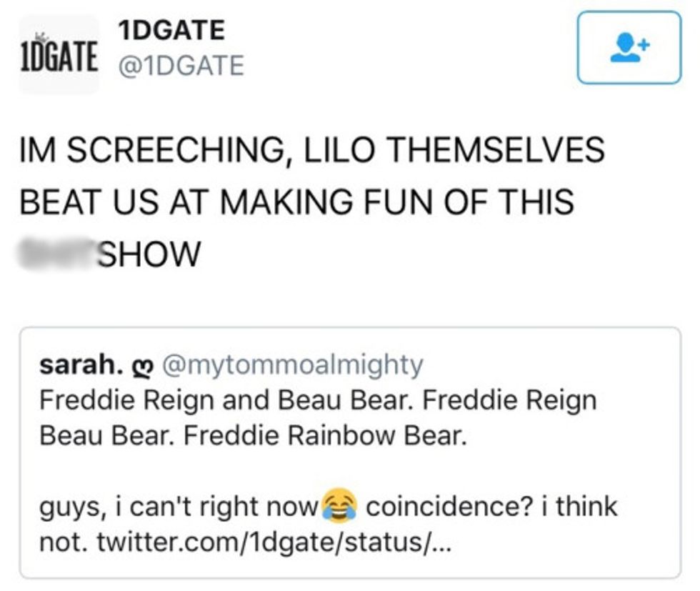Image resolution: width=700 pixels, height=591 pixels.
Task: Open the 1DGATE display name
Action: [171, 30]
